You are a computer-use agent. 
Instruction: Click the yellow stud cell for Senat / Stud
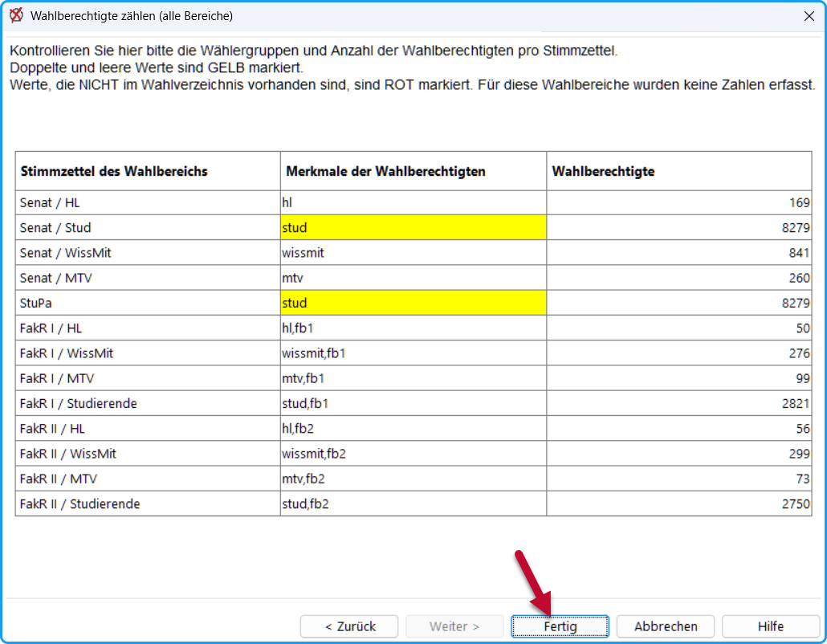click(x=413, y=228)
